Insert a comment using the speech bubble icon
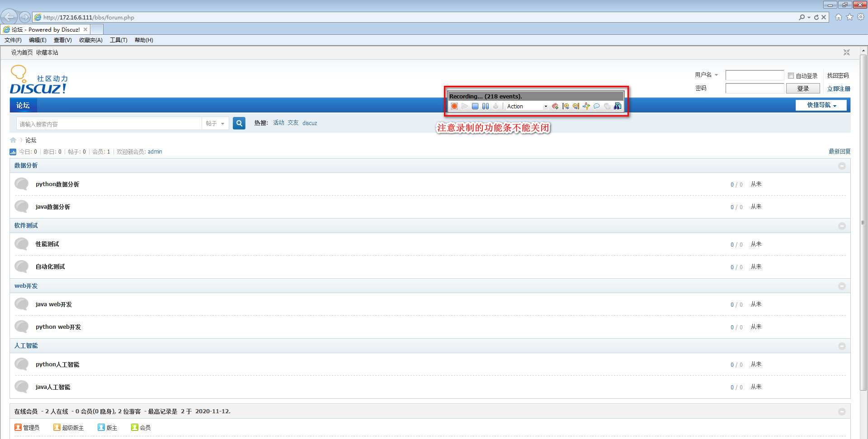Screen dimensions: 868x439 597,106
